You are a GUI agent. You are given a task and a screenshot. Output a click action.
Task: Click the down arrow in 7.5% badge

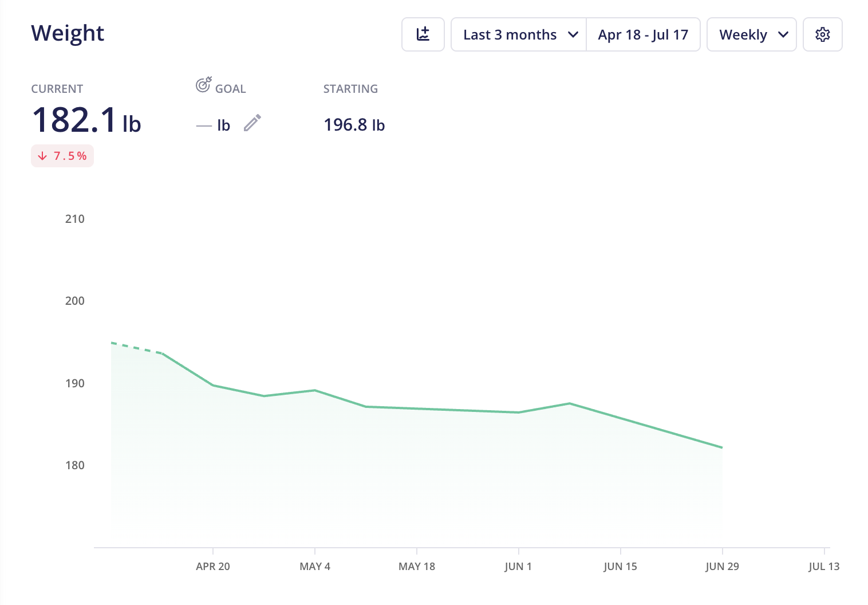pos(42,156)
